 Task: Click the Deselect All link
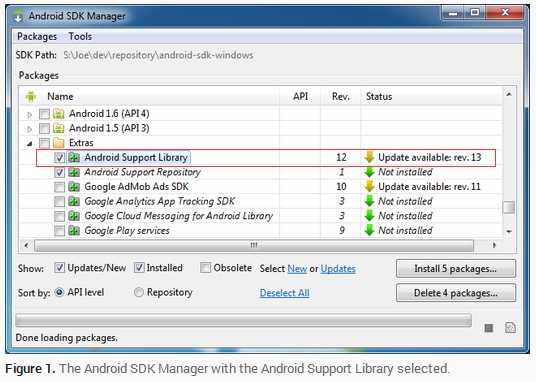(x=284, y=293)
